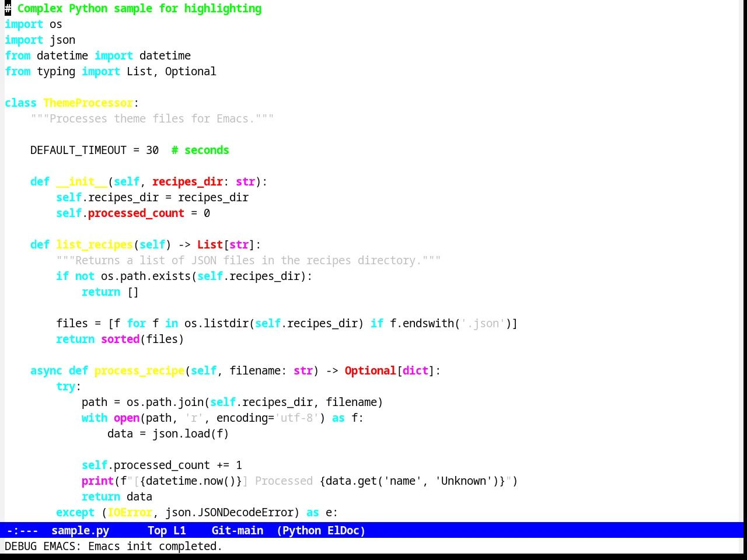Click 'return []' line
Image resolution: width=747 pixels, height=560 pixels.
(110, 292)
